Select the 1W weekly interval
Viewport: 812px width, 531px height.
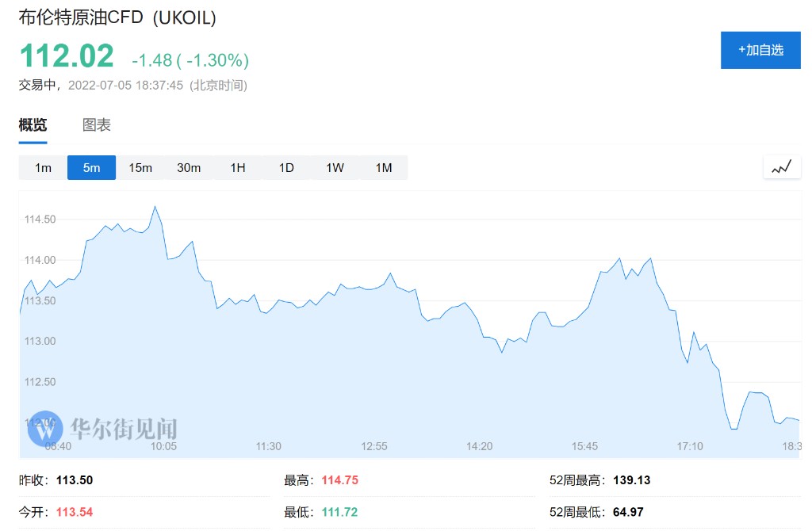point(335,167)
